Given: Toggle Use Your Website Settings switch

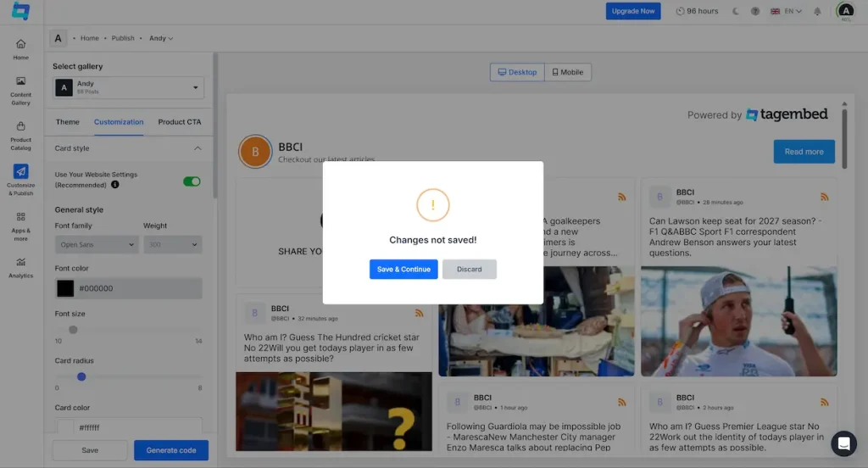Looking at the screenshot, I should (x=192, y=181).
